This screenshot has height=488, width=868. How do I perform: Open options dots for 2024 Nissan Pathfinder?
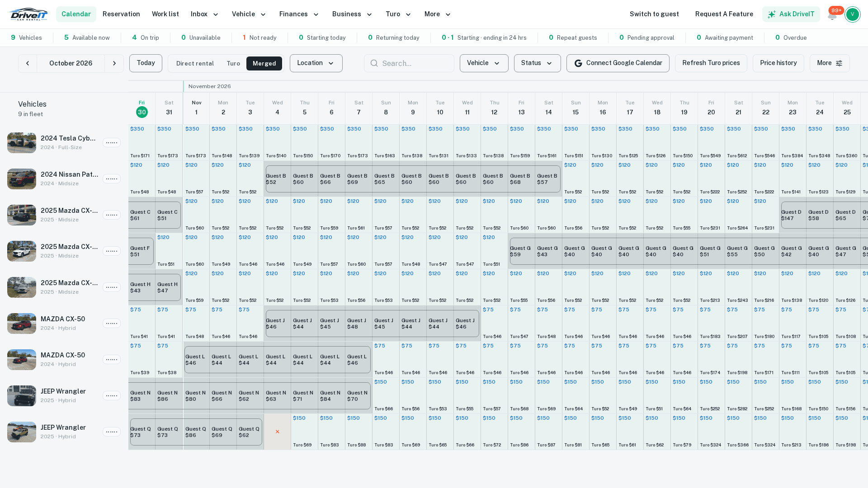point(112,179)
